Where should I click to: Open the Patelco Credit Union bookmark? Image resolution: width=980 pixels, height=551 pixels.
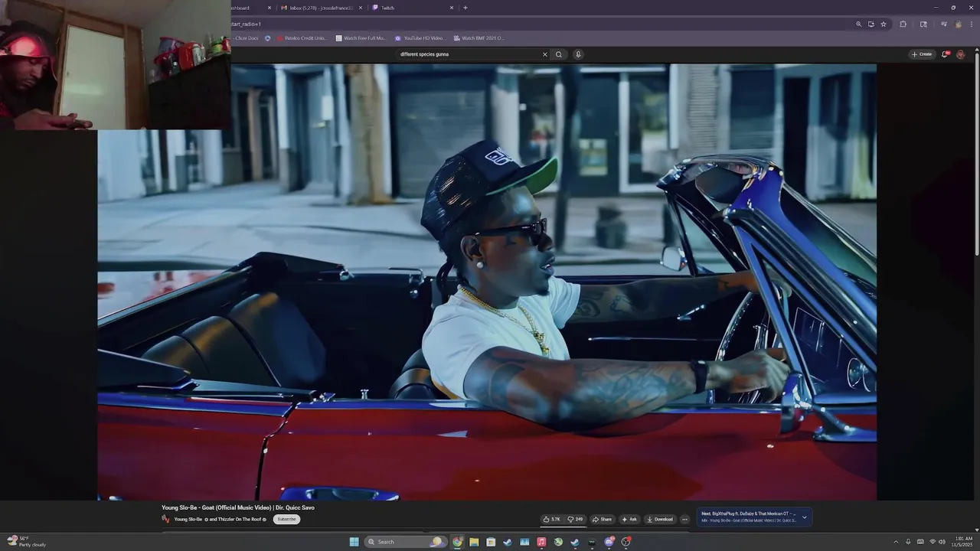pos(302,38)
